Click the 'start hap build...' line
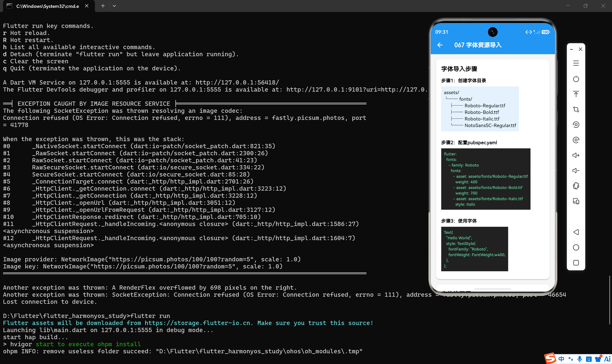This screenshot has width=612, height=364. pyautogui.click(x=35, y=337)
